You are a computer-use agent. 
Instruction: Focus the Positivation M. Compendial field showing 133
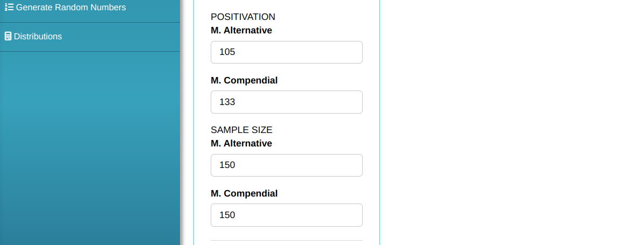pyautogui.click(x=286, y=102)
